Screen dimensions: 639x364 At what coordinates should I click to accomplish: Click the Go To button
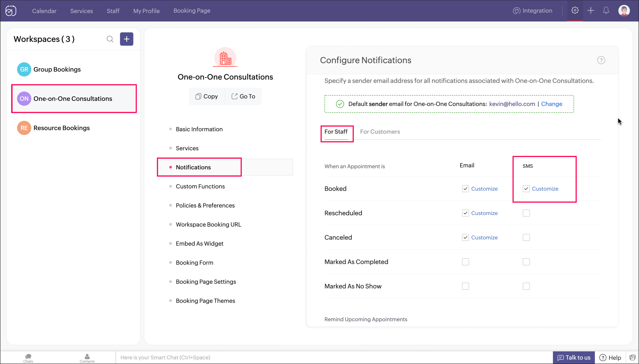pyautogui.click(x=243, y=96)
